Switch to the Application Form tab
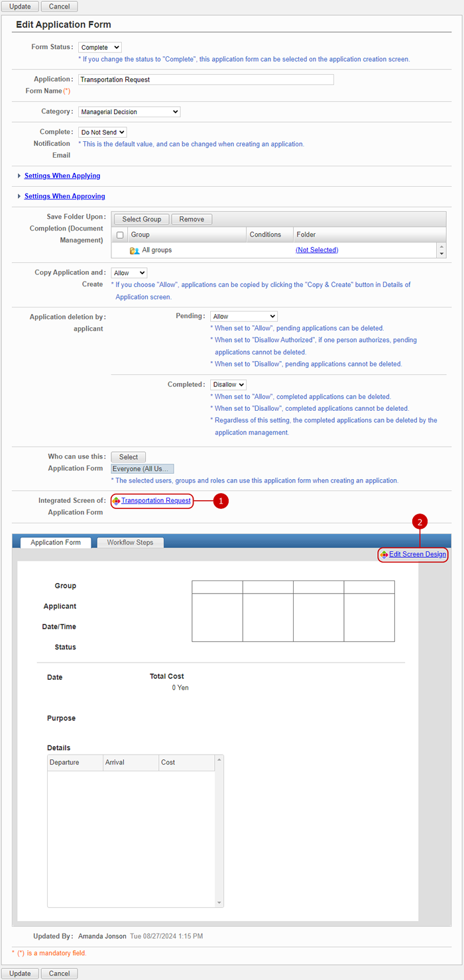 pyautogui.click(x=56, y=543)
